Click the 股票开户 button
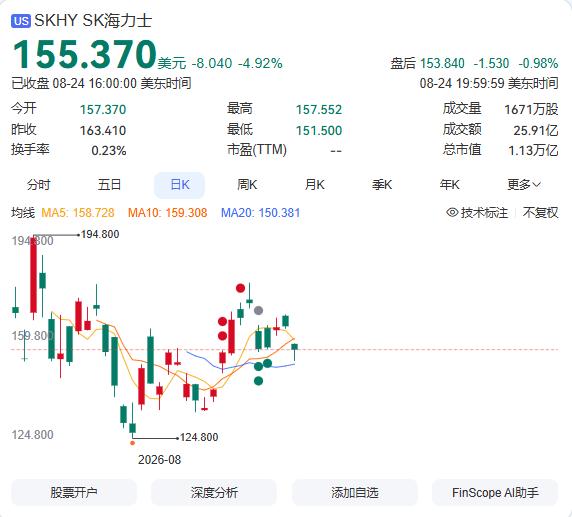Viewport: 572px width, 517px height. pyautogui.click(x=74, y=493)
